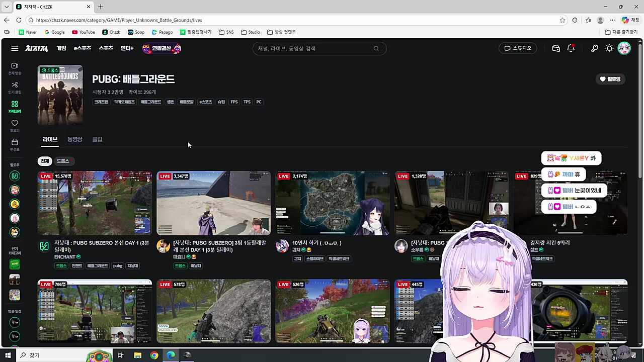
Task: Open the hamburger menu beside the Chzzk logo
Action: [15, 48]
